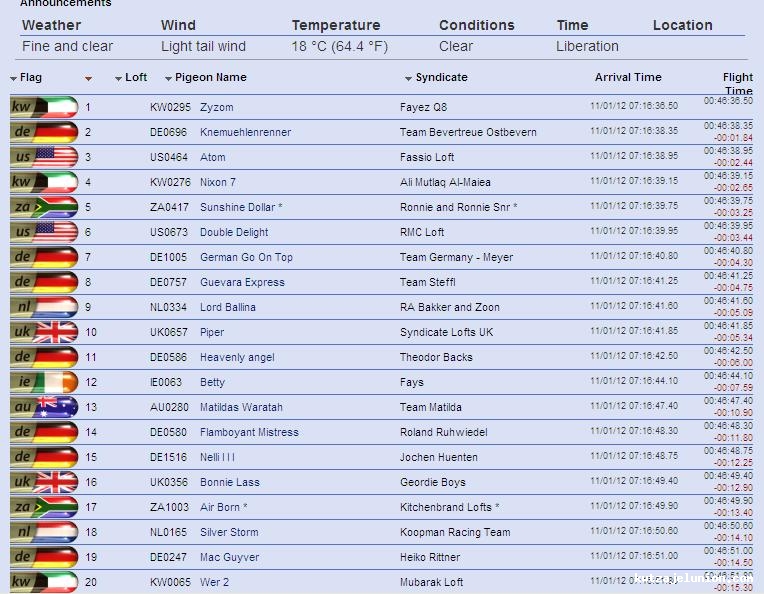Screen dimensions: 764x594
Task: Select loft number DE0580
Action: pyautogui.click(x=168, y=432)
